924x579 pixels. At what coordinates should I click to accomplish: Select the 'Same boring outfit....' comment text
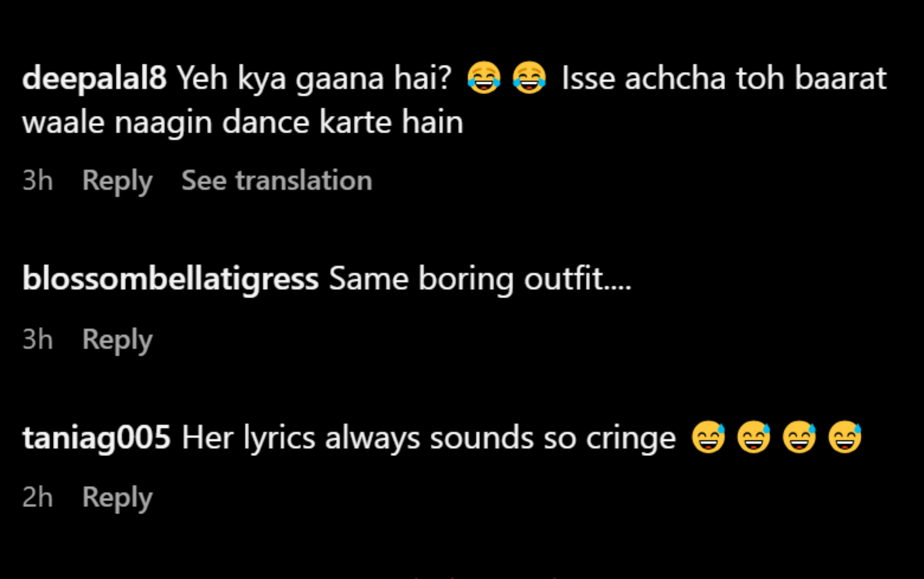click(x=480, y=279)
